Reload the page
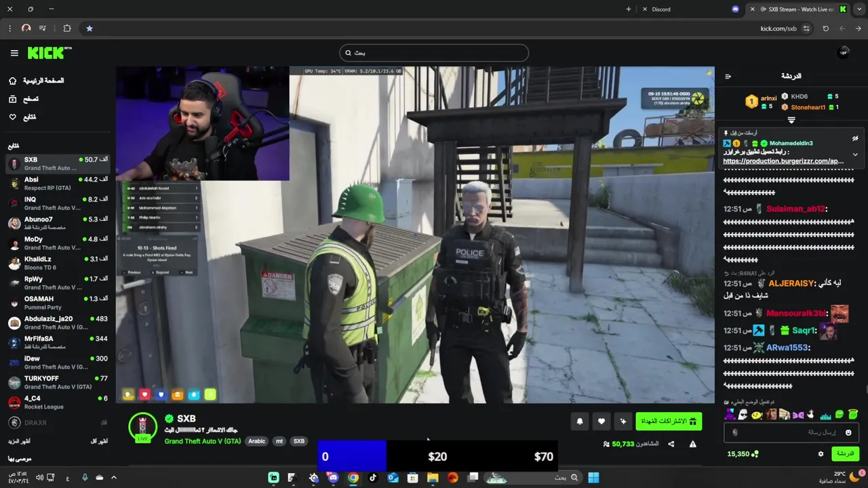 point(825,28)
